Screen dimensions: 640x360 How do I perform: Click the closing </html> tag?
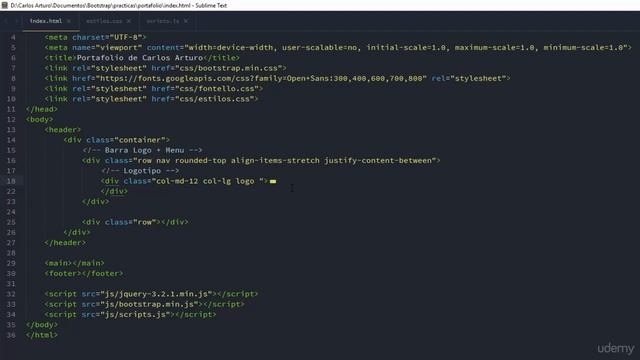tap(42, 335)
